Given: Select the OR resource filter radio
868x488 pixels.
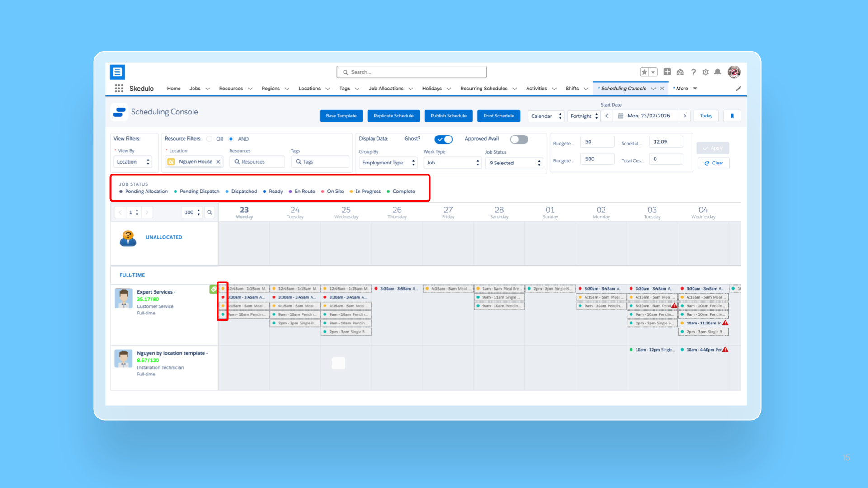Looking at the screenshot, I should pos(209,139).
